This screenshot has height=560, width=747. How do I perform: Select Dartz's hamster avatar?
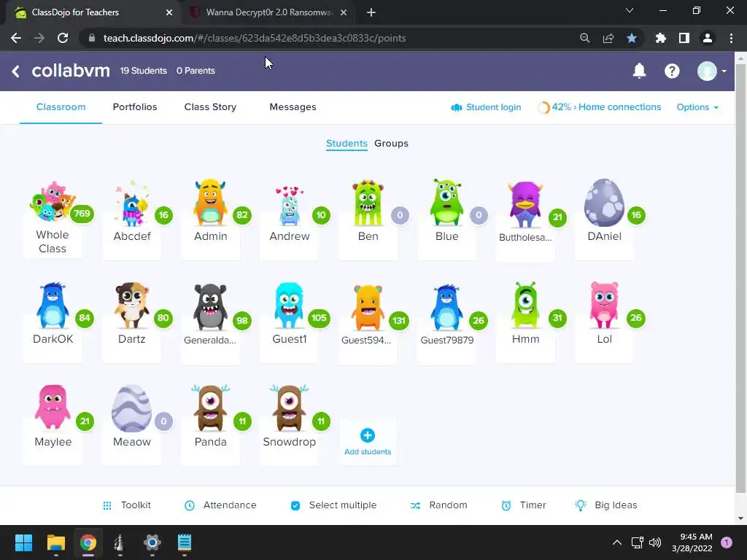click(x=131, y=306)
